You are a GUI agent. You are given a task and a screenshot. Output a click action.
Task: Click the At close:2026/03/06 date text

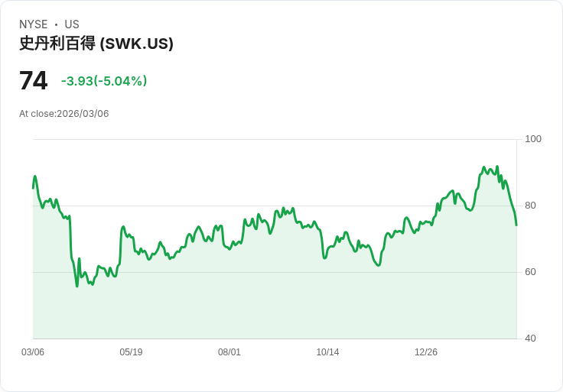(64, 114)
